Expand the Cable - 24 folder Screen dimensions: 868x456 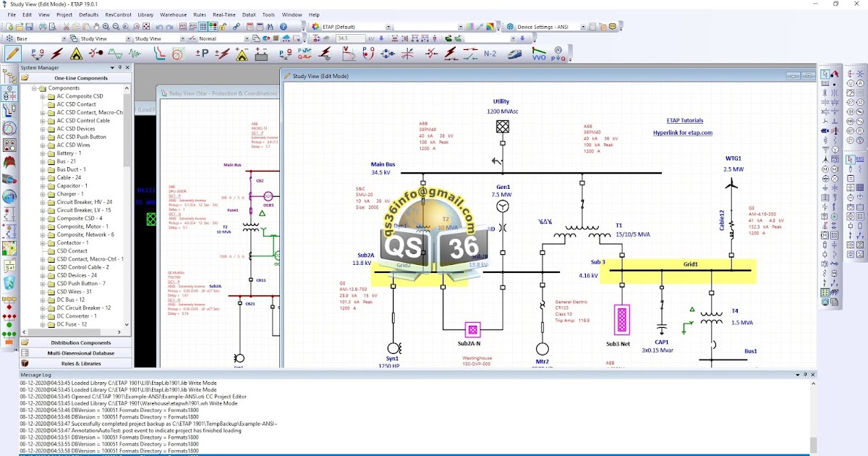(x=43, y=177)
